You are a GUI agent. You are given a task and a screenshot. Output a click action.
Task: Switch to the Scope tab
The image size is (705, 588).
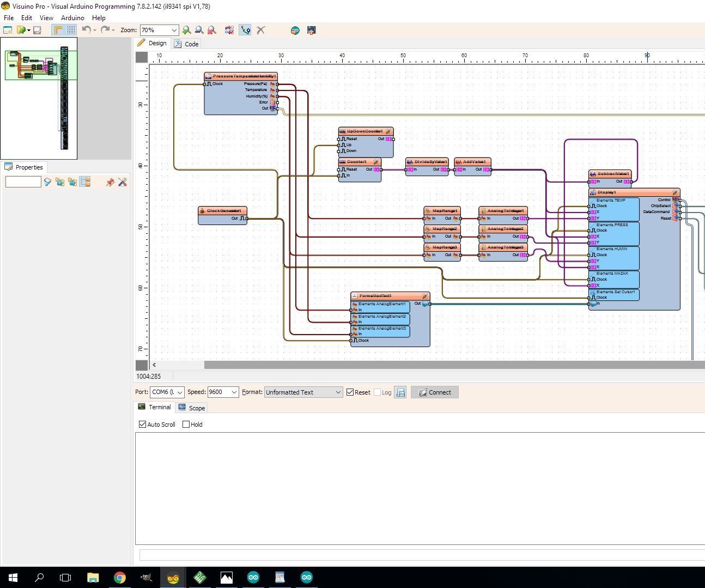pyautogui.click(x=192, y=408)
